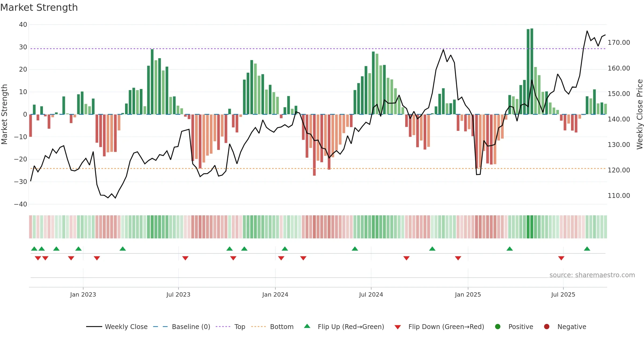
Task: Click the 160.00 price tick label
Action: click(619, 68)
